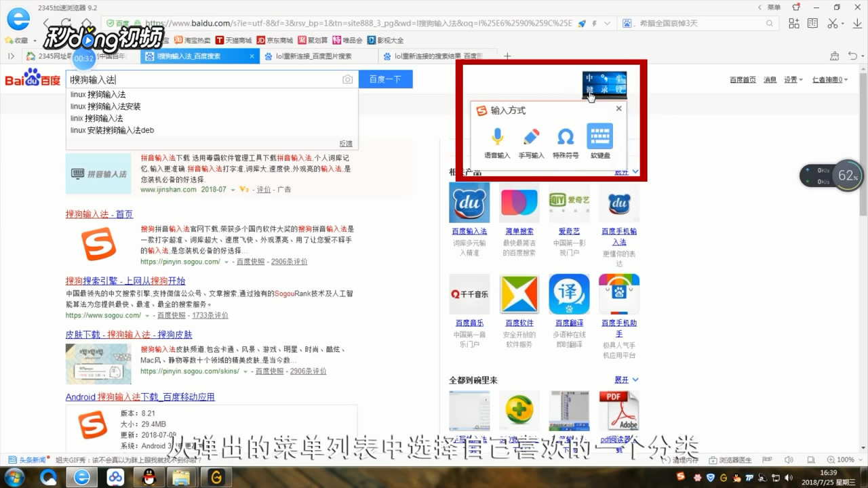The width and height of the screenshot is (868, 488).
Task: Expand dropdown arrow next to pinyin.sogou.com/skins/
Action: tap(245, 371)
